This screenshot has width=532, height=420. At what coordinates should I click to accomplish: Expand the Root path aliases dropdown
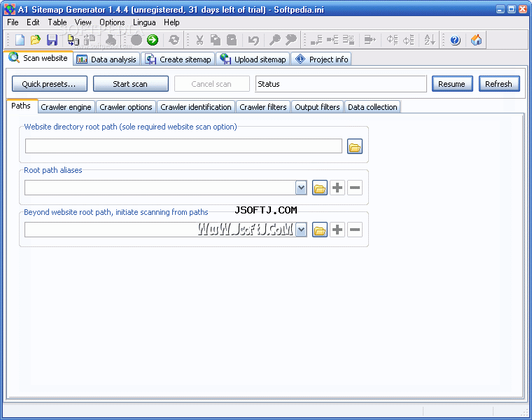[x=301, y=188]
